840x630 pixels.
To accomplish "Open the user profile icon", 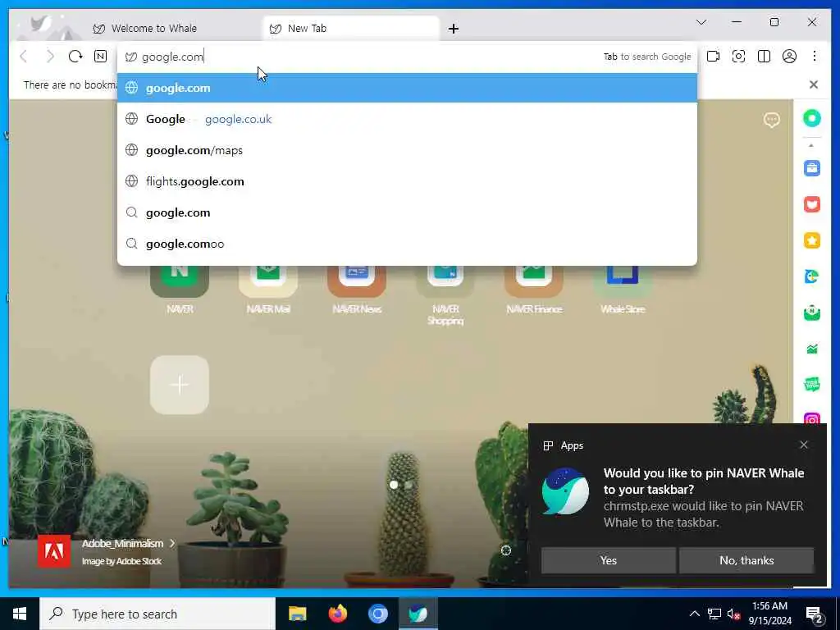I will [789, 57].
